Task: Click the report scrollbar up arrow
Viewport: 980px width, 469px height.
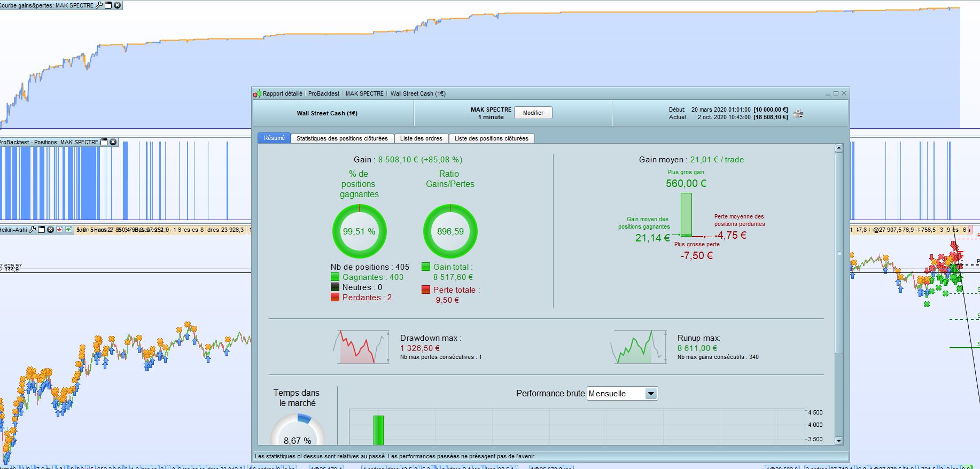Action: (838, 148)
